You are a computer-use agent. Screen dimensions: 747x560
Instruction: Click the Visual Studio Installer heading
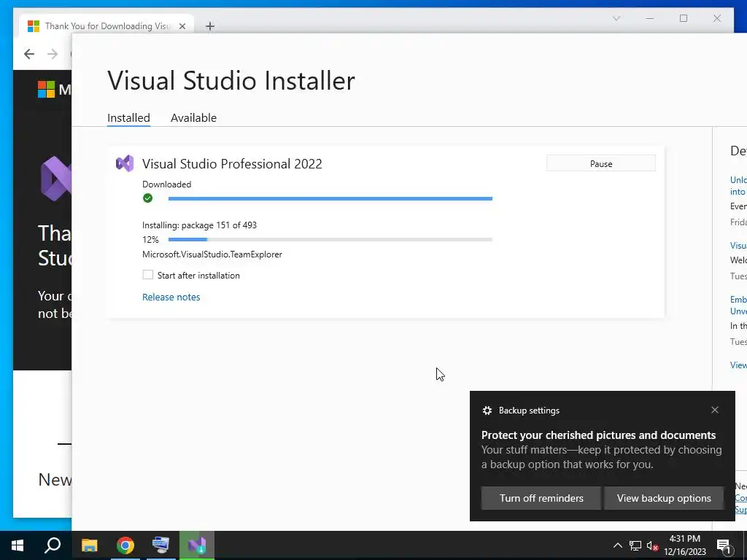pyautogui.click(x=231, y=80)
